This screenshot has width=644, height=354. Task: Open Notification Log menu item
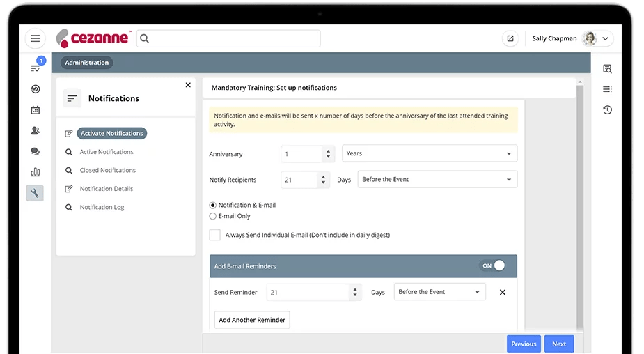coord(102,207)
